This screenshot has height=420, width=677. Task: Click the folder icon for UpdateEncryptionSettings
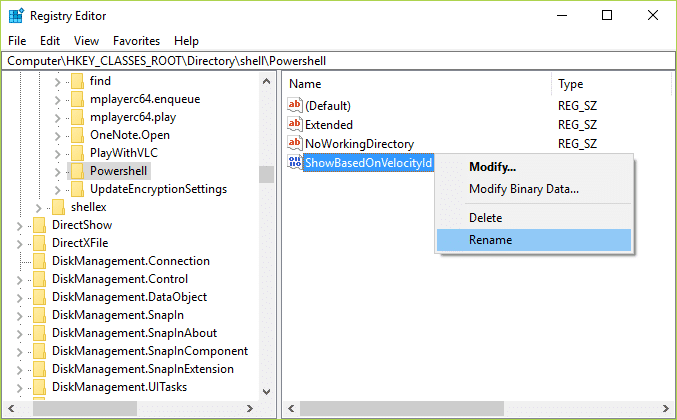77,189
